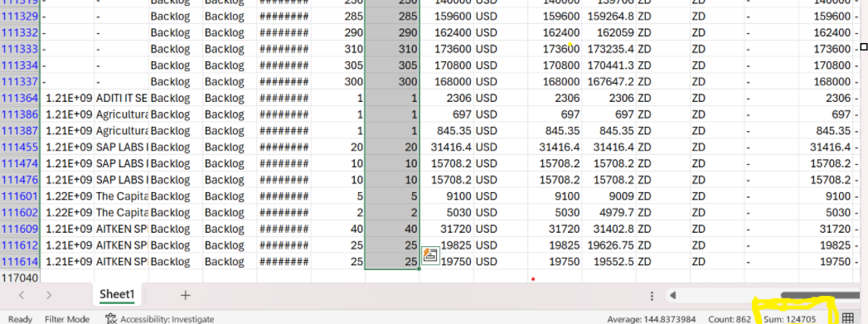Click cell with value 159264.8

[x=609, y=16]
